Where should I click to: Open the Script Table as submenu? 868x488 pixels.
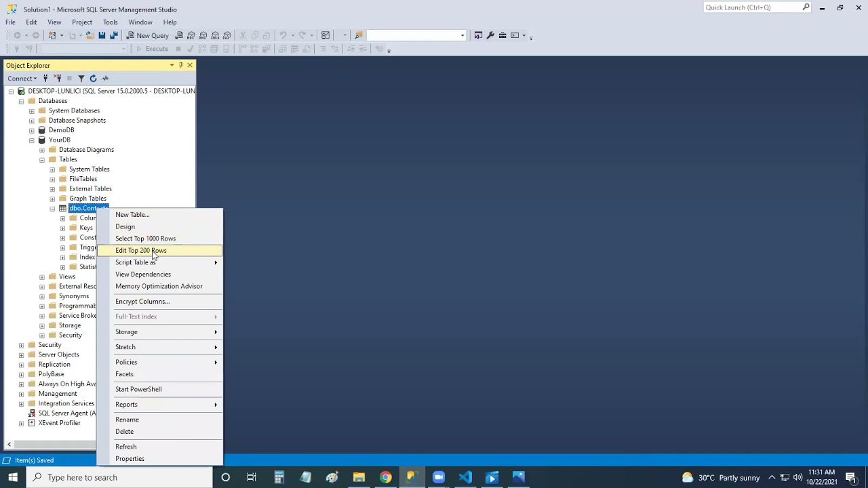[x=159, y=262]
